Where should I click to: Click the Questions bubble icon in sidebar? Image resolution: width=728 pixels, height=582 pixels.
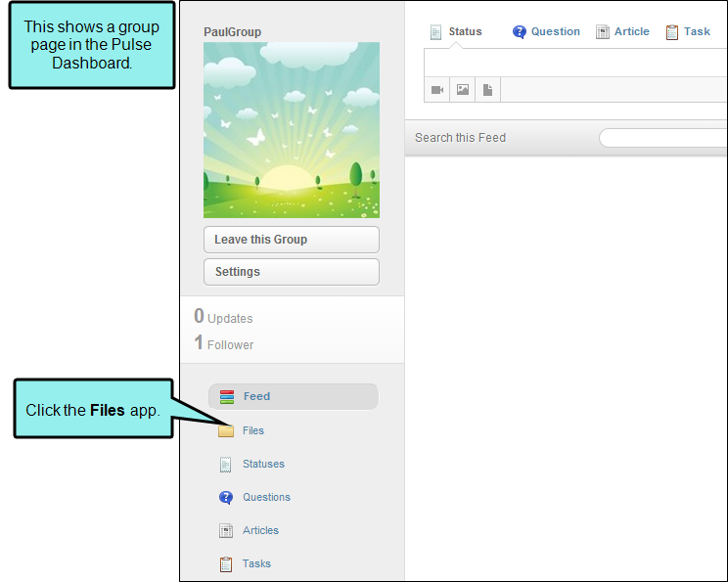coord(226,498)
